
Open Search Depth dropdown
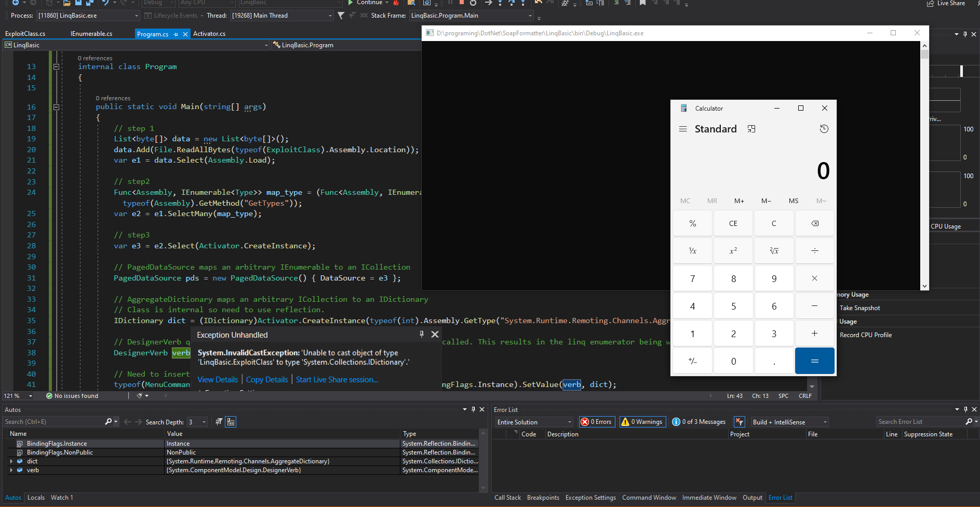click(x=197, y=422)
